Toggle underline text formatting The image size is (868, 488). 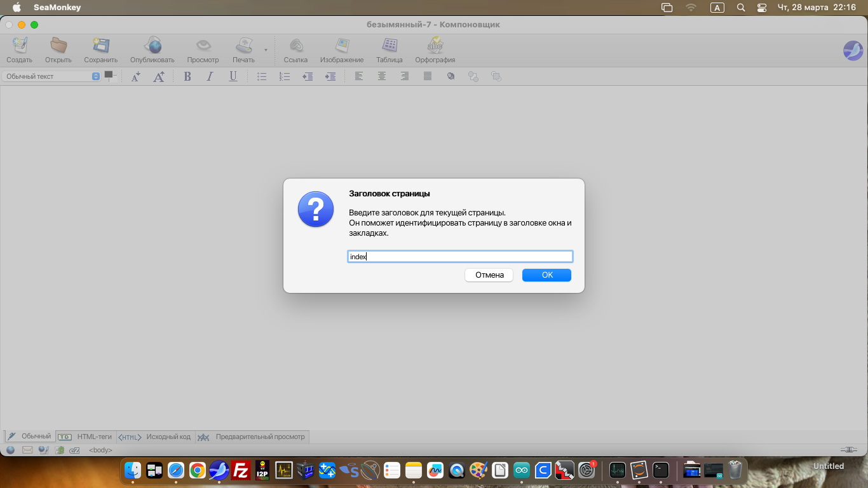pos(233,76)
